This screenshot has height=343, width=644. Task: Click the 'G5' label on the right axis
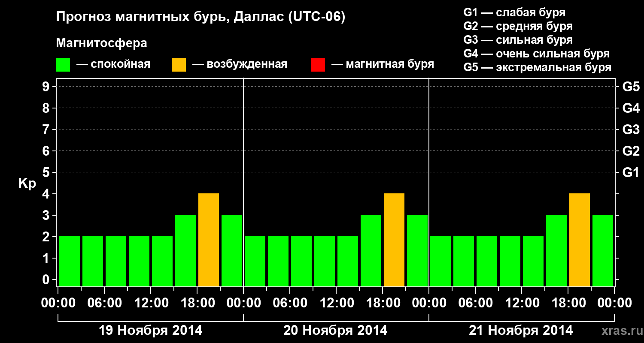pyautogui.click(x=631, y=87)
